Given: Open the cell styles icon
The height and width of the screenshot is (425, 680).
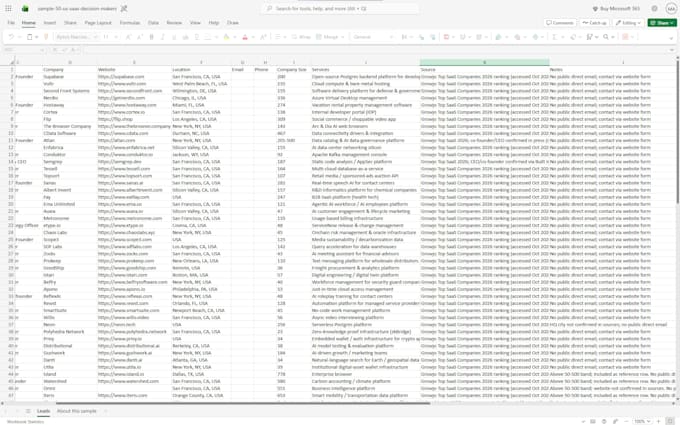Looking at the screenshot, I should click(x=479, y=37).
